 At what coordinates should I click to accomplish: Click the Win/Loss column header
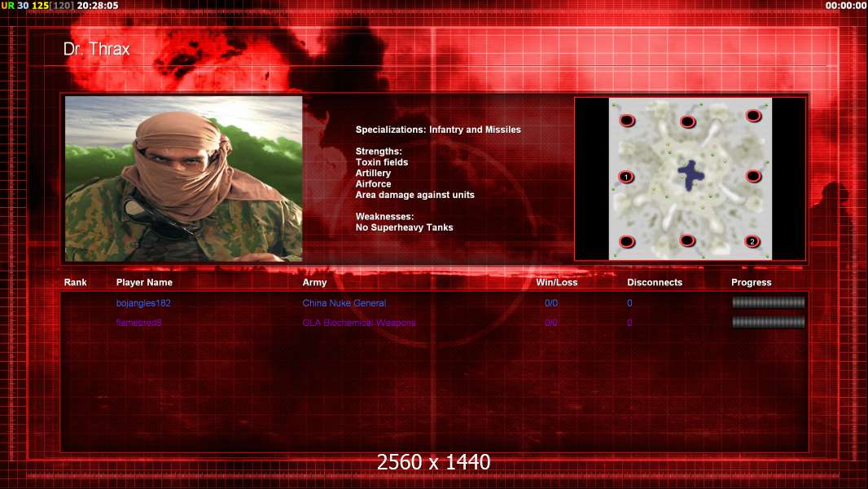[x=556, y=283]
